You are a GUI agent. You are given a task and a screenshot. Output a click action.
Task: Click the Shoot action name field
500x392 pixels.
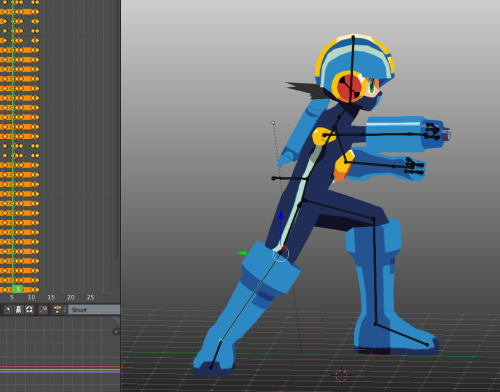pyautogui.click(x=94, y=310)
